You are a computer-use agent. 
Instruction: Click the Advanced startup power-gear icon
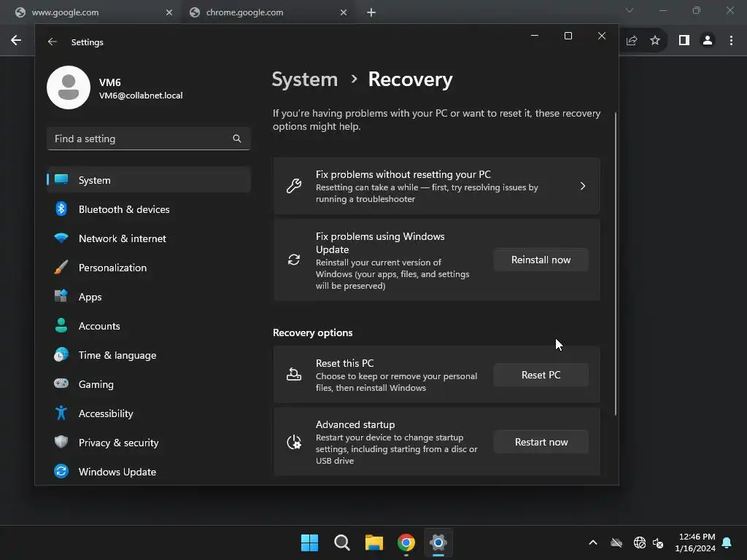pyautogui.click(x=294, y=443)
